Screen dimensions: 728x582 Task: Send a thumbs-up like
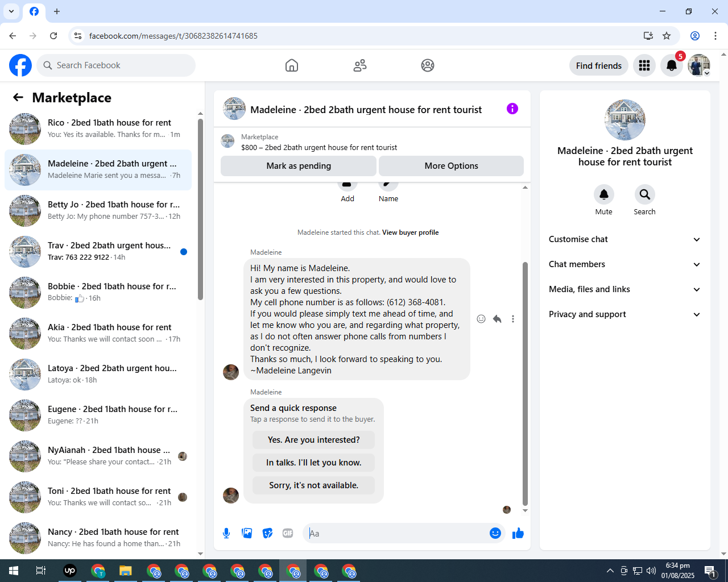pyautogui.click(x=518, y=533)
